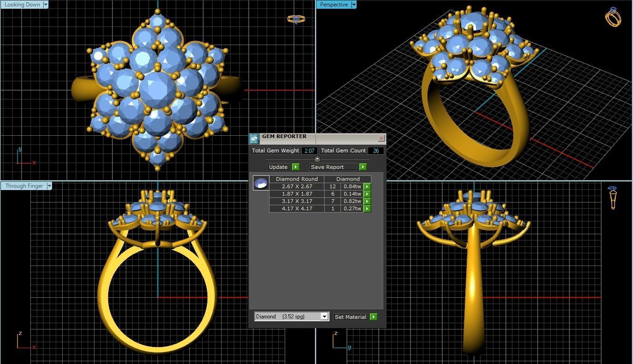
Task: Click the 0.14tw weight cell
Action: coord(352,194)
